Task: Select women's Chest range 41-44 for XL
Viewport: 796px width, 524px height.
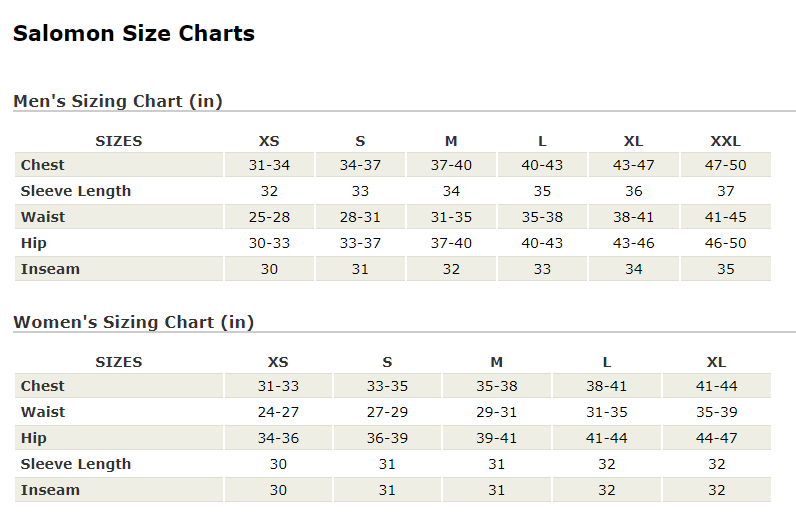Action: point(716,386)
